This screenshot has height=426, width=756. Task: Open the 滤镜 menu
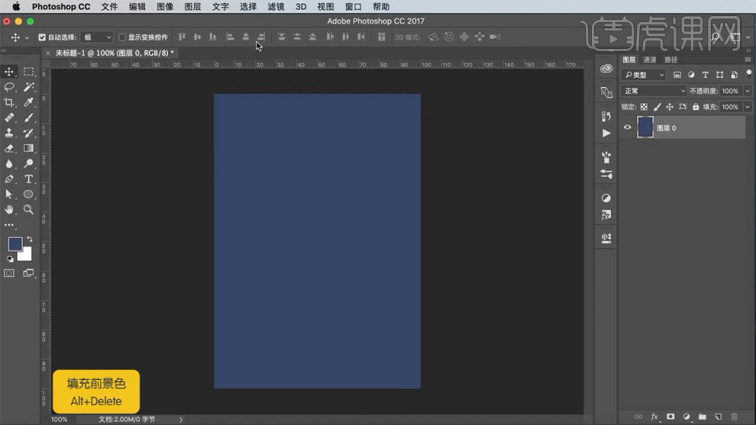click(x=276, y=7)
